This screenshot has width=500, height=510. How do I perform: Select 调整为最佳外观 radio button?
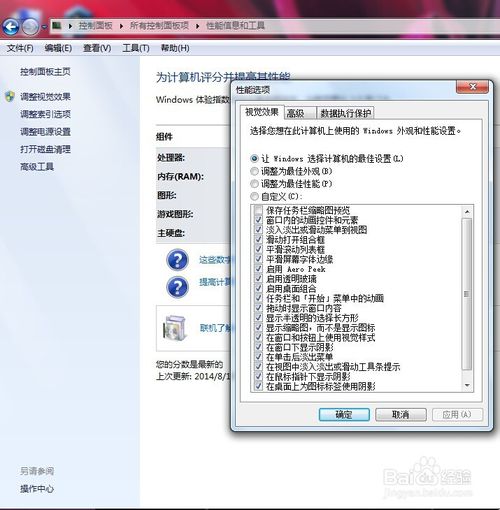click(x=254, y=171)
